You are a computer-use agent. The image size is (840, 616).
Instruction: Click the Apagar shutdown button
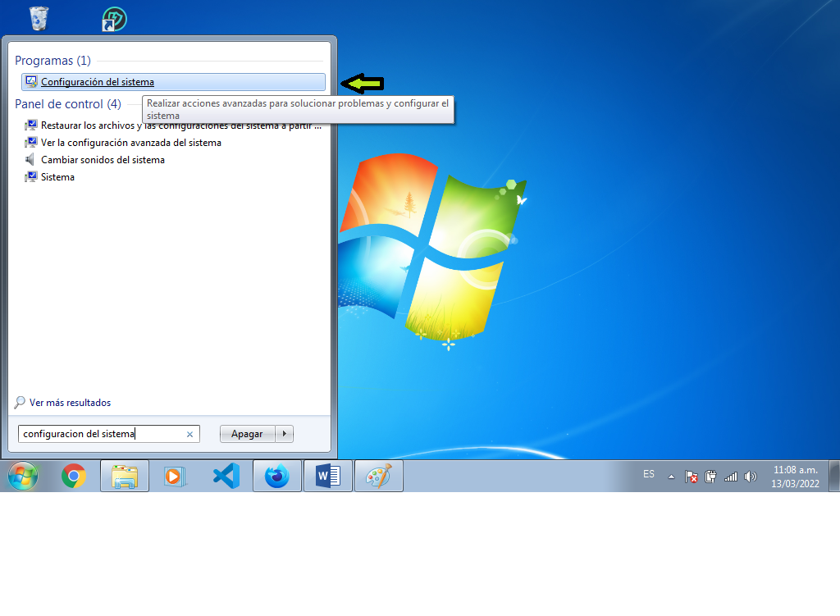coord(247,434)
